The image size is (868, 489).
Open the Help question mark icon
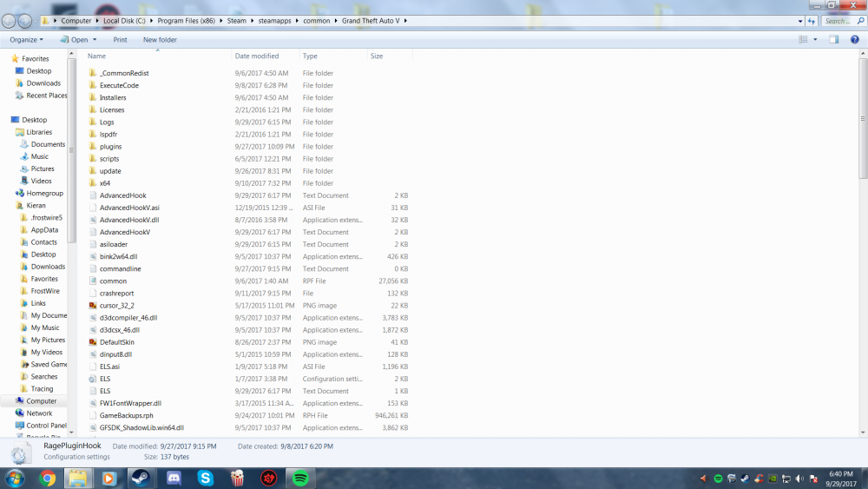[855, 39]
